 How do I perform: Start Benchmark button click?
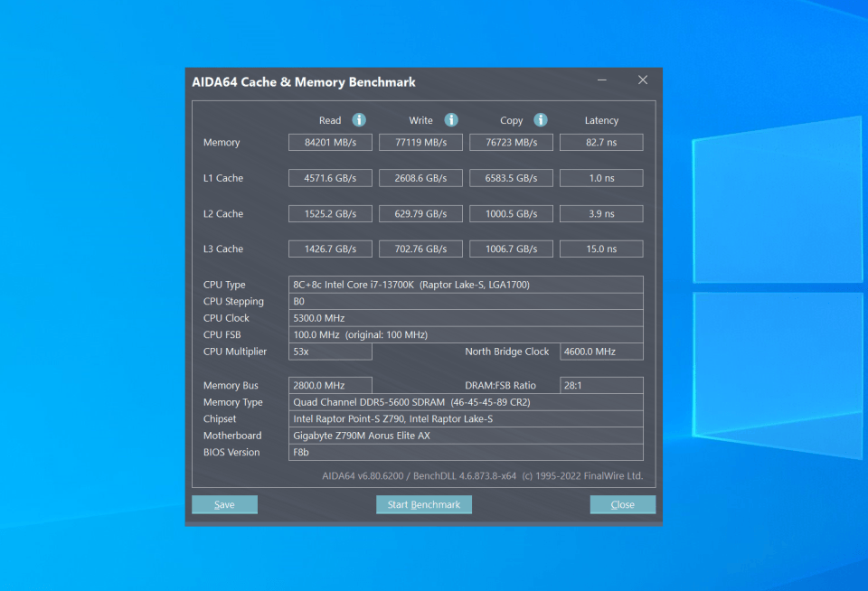pos(423,504)
